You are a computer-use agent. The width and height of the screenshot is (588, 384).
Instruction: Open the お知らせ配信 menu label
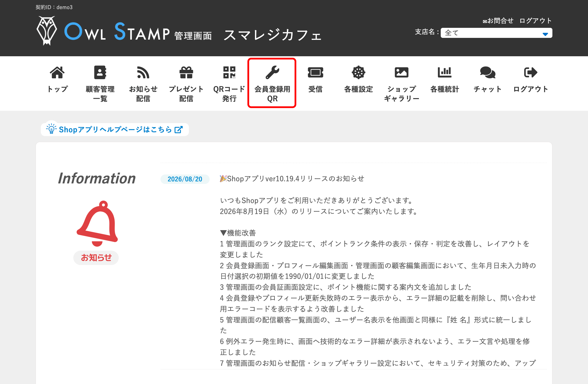(143, 94)
